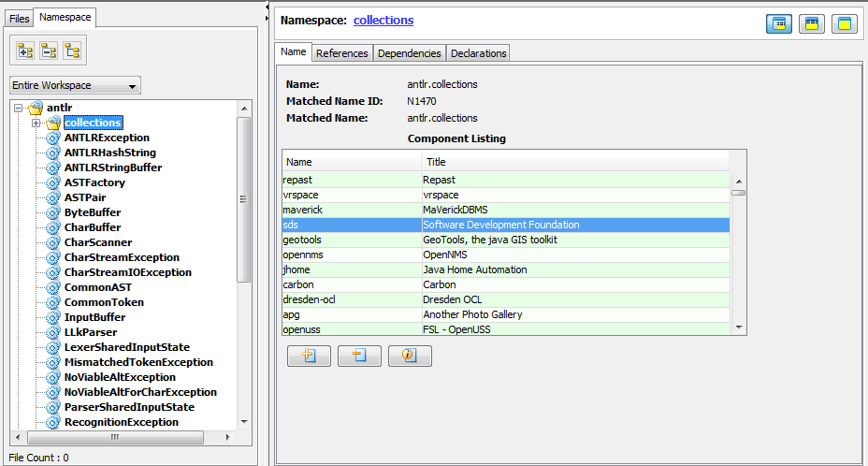Open the References tab

[341, 53]
